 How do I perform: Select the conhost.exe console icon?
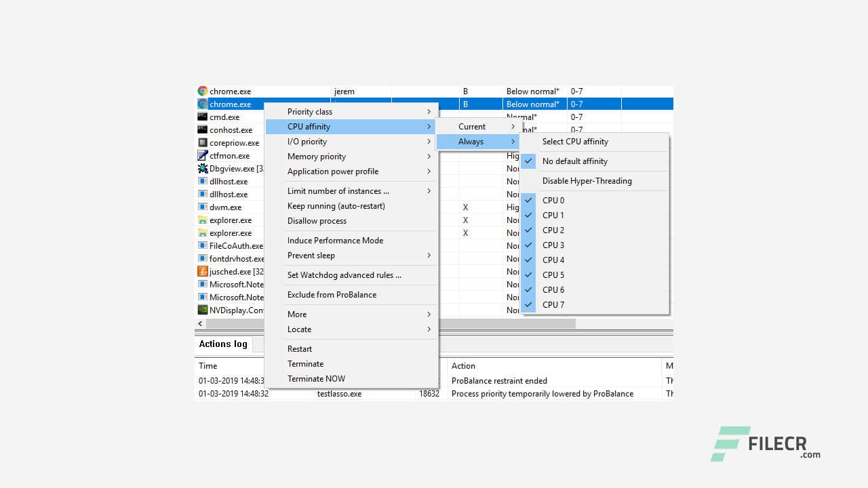pos(202,129)
